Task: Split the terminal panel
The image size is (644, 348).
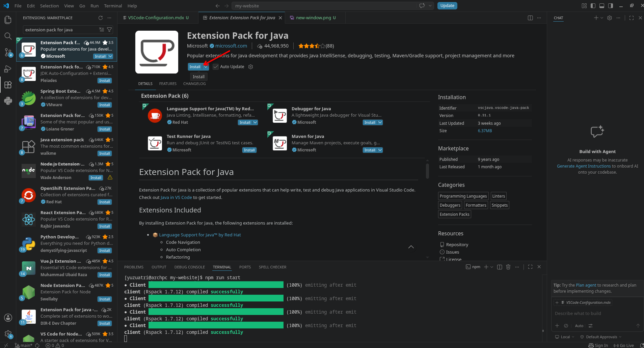Action: pos(500,267)
